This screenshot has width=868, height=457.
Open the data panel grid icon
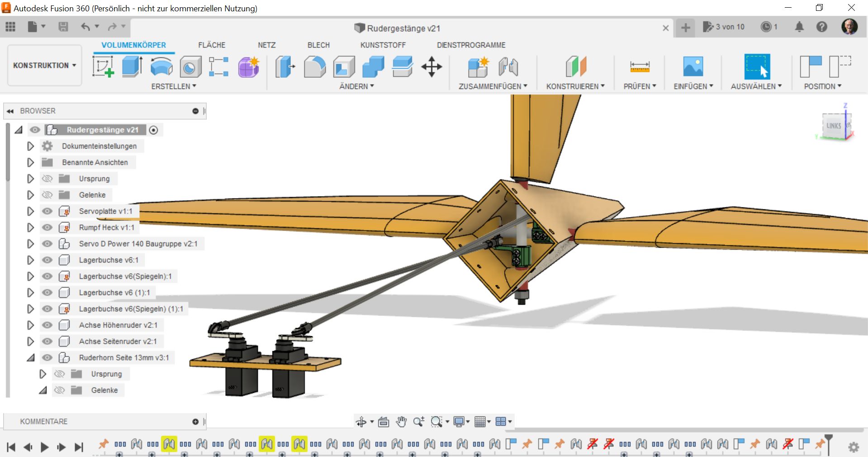10,27
